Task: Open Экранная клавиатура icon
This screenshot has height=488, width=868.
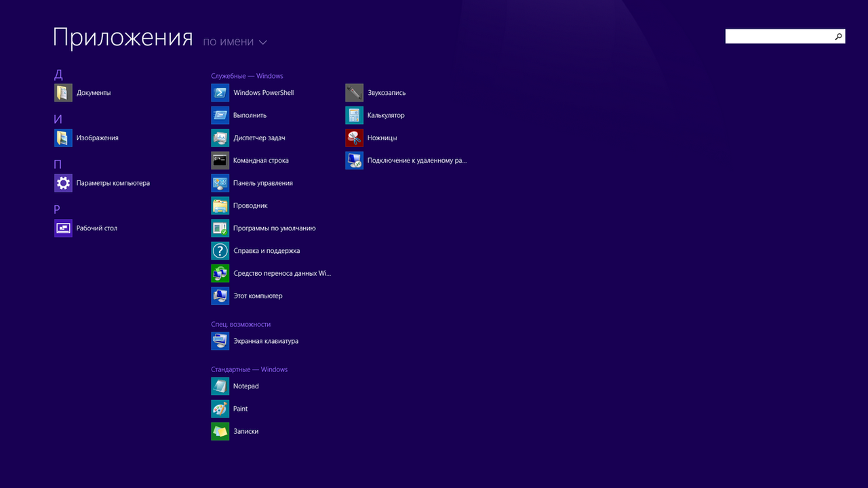Action: coord(220,341)
